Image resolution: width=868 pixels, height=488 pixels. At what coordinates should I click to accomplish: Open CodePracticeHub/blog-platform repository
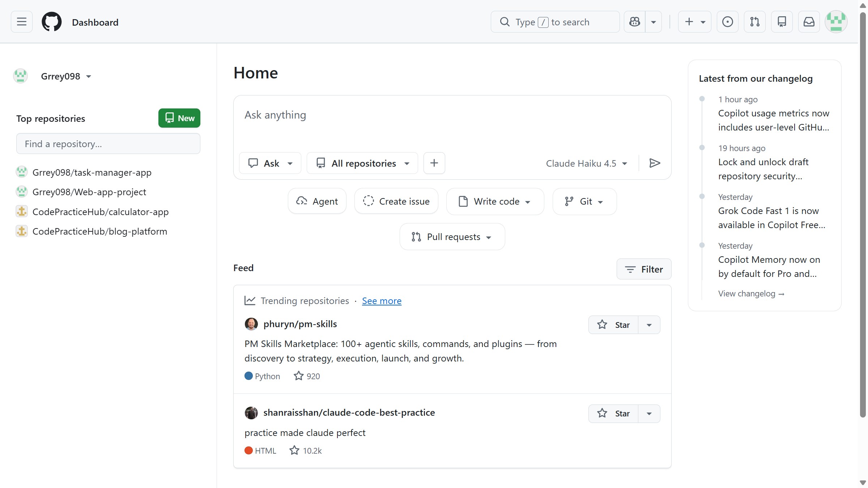point(100,231)
